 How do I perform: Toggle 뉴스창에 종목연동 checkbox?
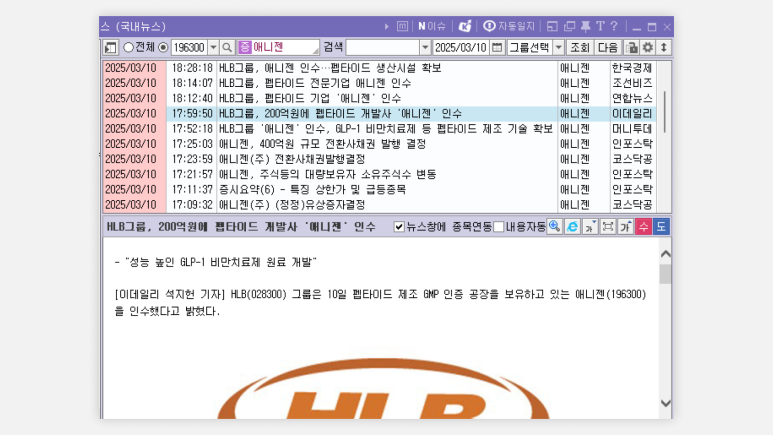[399, 227]
